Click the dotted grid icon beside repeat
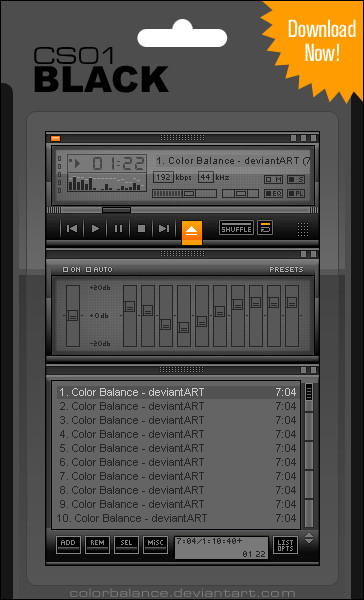This screenshot has height=600, width=364. click(303, 229)
